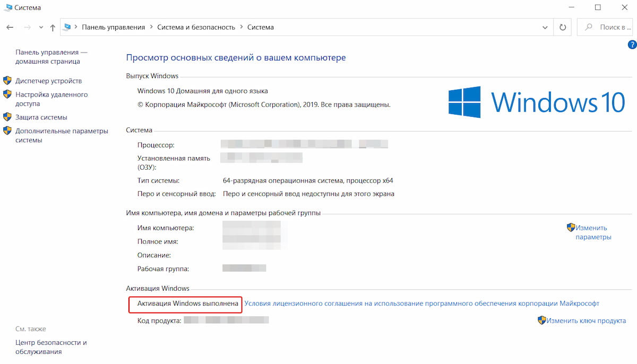Open Условия лицензионного соглашения link
The image size is (637, 364).
(421, 304)
